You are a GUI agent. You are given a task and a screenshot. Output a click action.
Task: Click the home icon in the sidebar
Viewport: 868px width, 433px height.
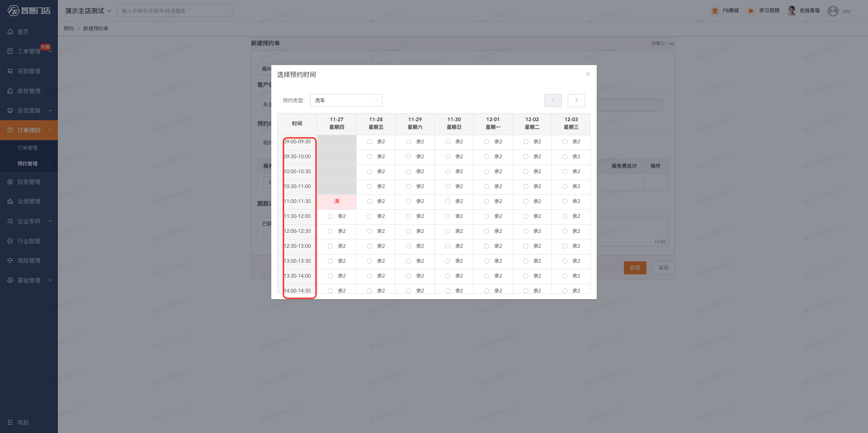(10, 32)
